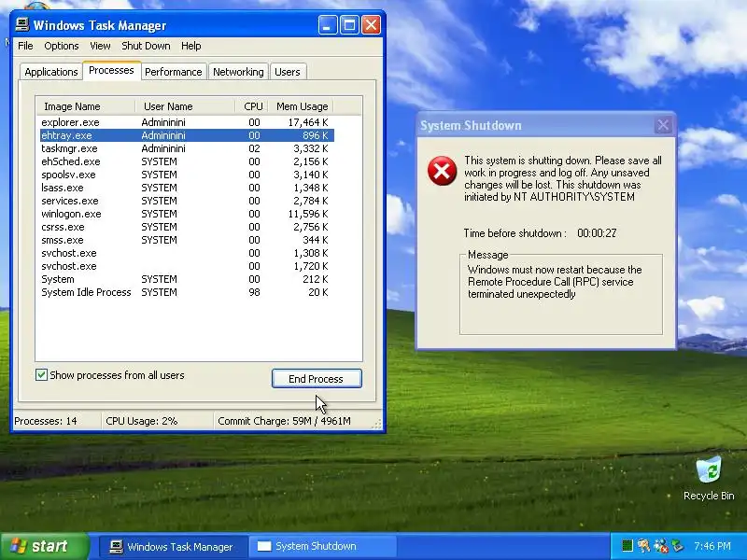
Task: Select the lsass.exe process row
Action: (x=186, y=188)
